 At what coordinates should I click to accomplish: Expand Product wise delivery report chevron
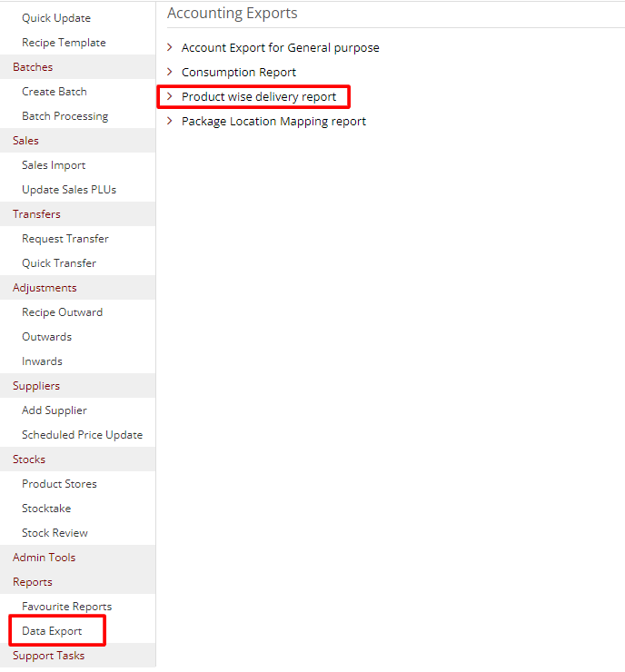pos(170,96)
